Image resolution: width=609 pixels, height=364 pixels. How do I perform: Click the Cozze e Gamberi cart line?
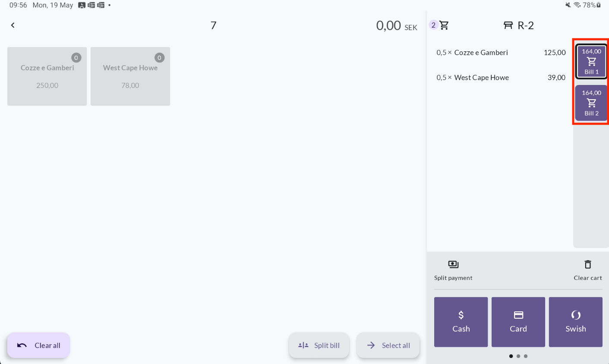coord(501,53)
